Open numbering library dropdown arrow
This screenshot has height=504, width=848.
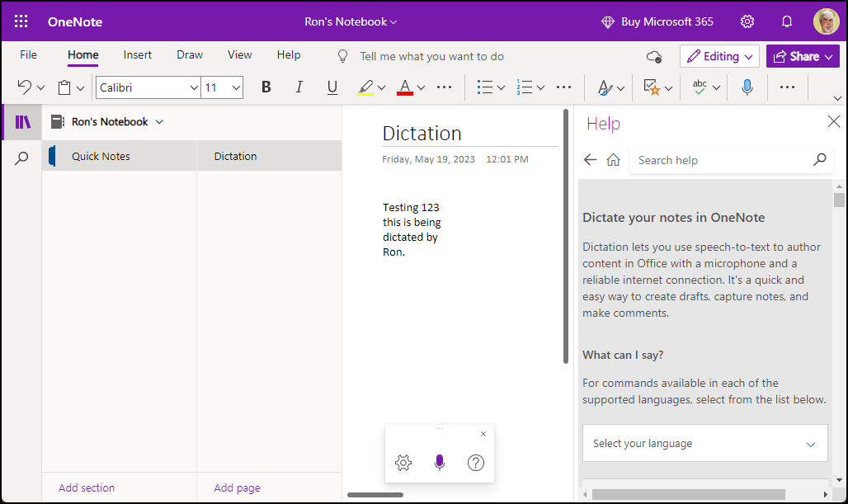tap(541, 87)
